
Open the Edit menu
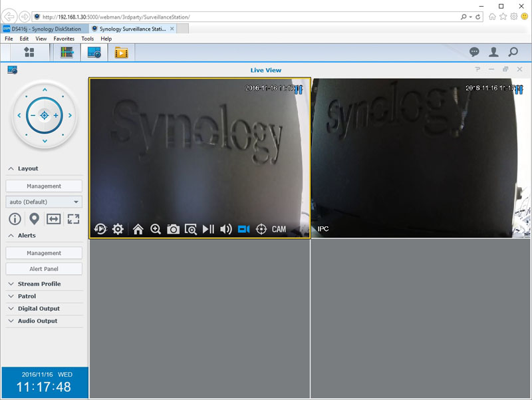[24, 39]
